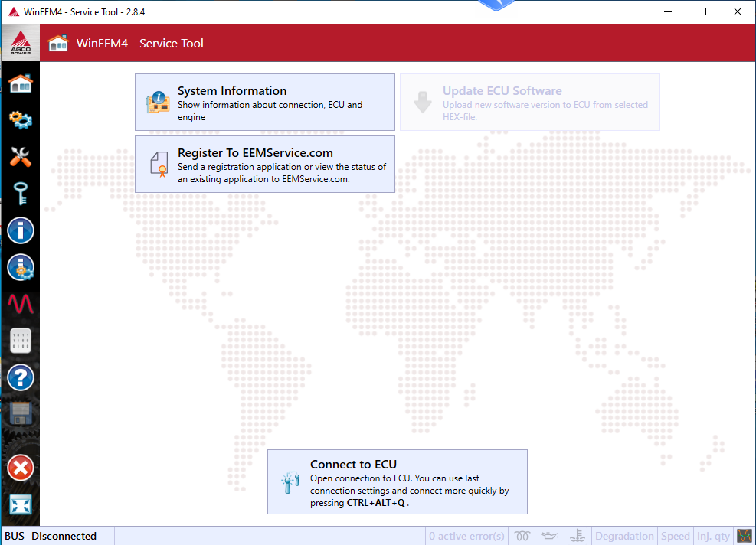Click the red X disconnect icon
The height and width of the screenshot is (545, 756).
point(20,468)
